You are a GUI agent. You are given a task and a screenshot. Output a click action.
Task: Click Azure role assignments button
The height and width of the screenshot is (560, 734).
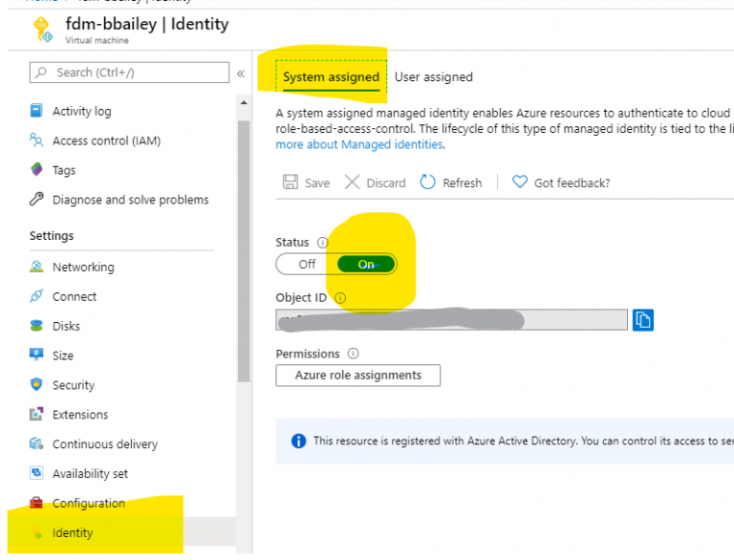point(357,376)
